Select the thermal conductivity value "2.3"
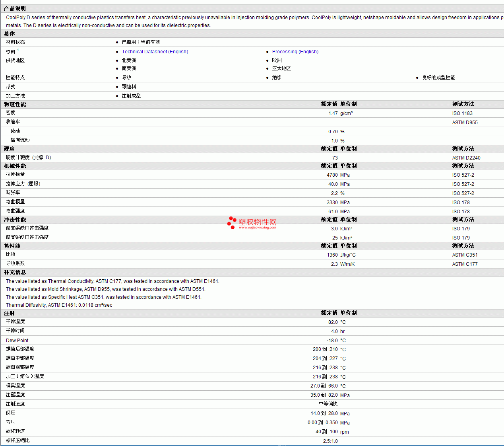The width and height of the screenshot is (504, 446). pyautogui.click(x=335, y=264)
